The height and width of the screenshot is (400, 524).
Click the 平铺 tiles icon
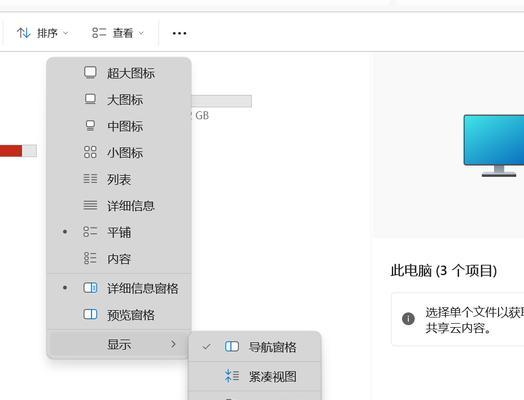90,232
